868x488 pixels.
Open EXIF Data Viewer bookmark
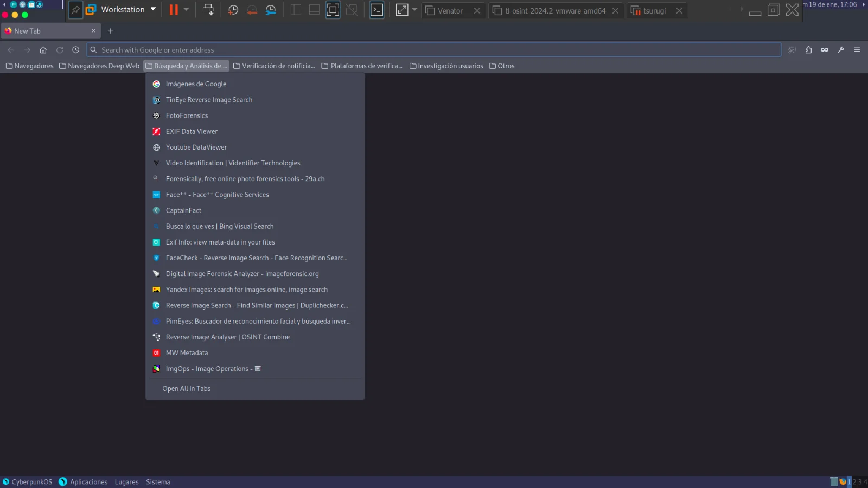255,131
